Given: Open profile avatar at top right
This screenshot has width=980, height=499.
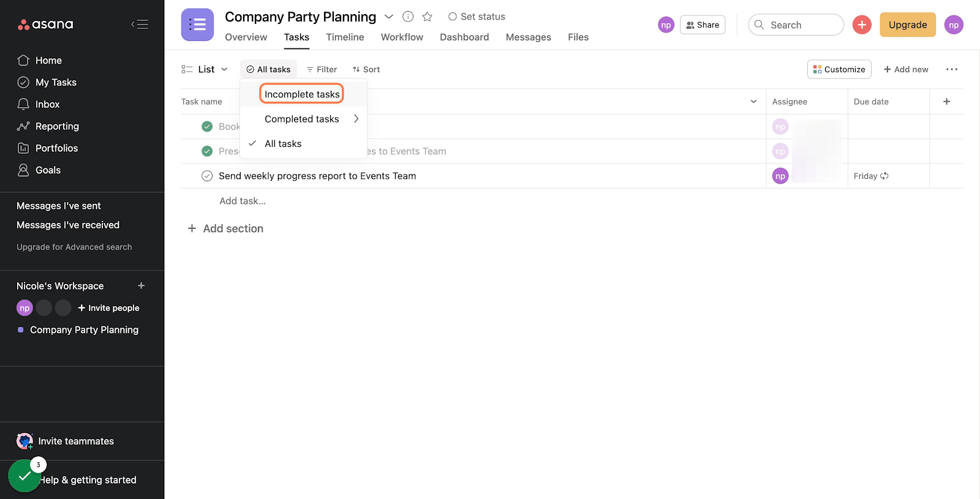Looking at the screenshot, I should pyautogui.click(x=954, y=24).
